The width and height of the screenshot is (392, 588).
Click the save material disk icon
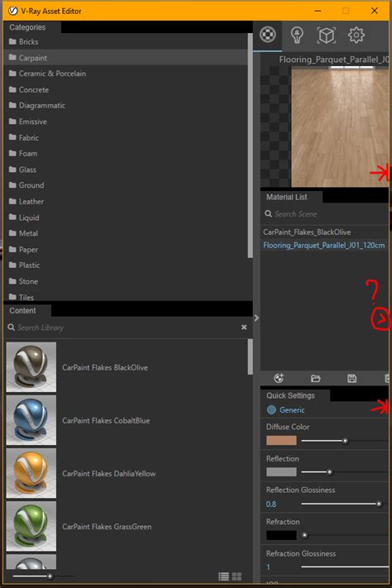pos(351,379)
